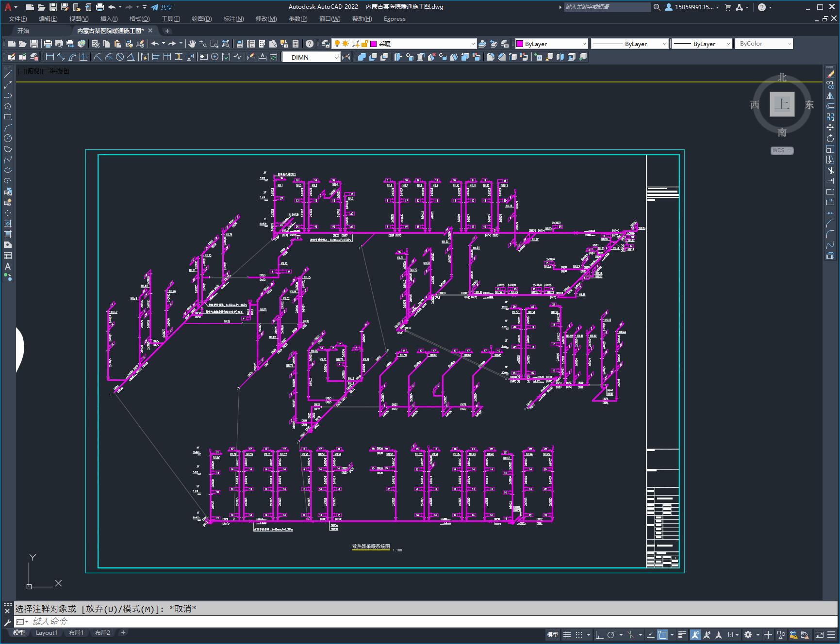Click the 模型 button in the status bar

tap(553, 634)
